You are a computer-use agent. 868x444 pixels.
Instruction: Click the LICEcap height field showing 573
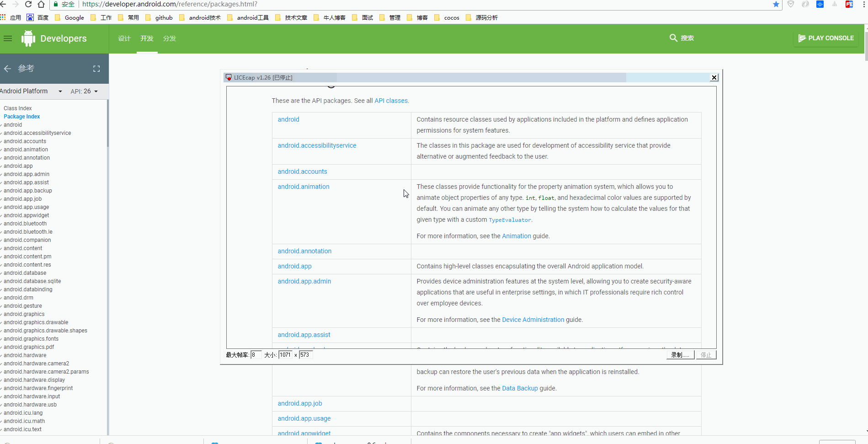[305, 355]
